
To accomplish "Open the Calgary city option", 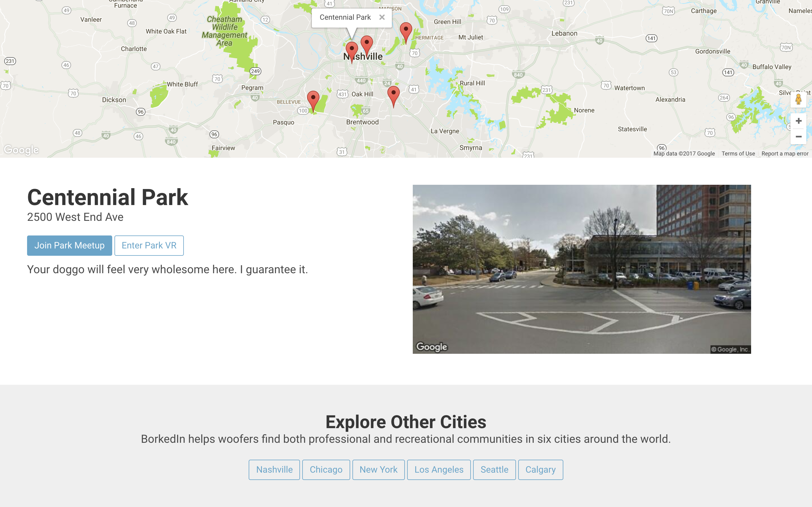I will click(540, 470).
